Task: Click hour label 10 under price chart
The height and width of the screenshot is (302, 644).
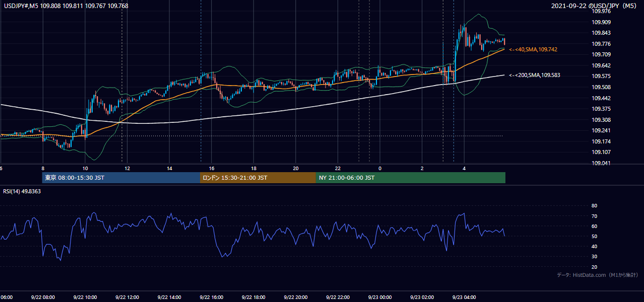Action: coord(85,168)
